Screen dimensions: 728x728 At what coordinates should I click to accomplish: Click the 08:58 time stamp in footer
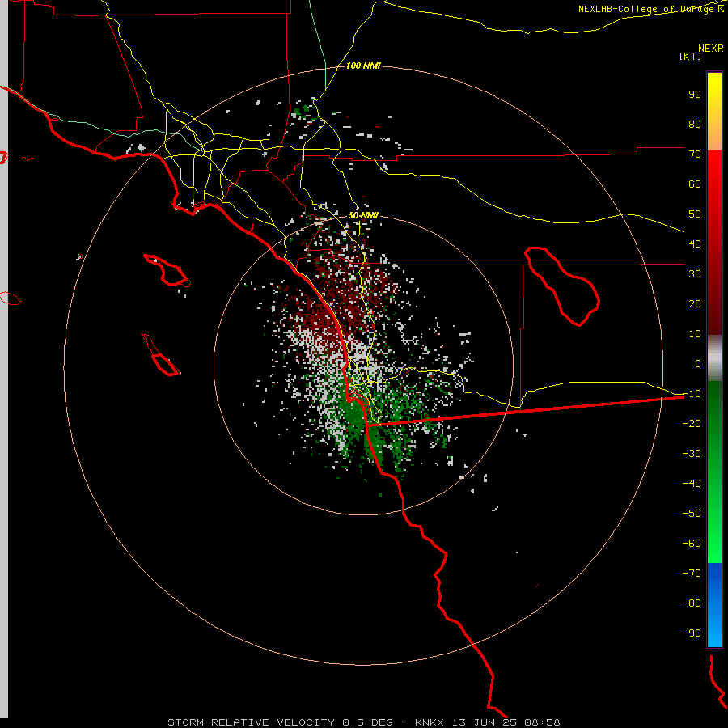click(542, 722)
